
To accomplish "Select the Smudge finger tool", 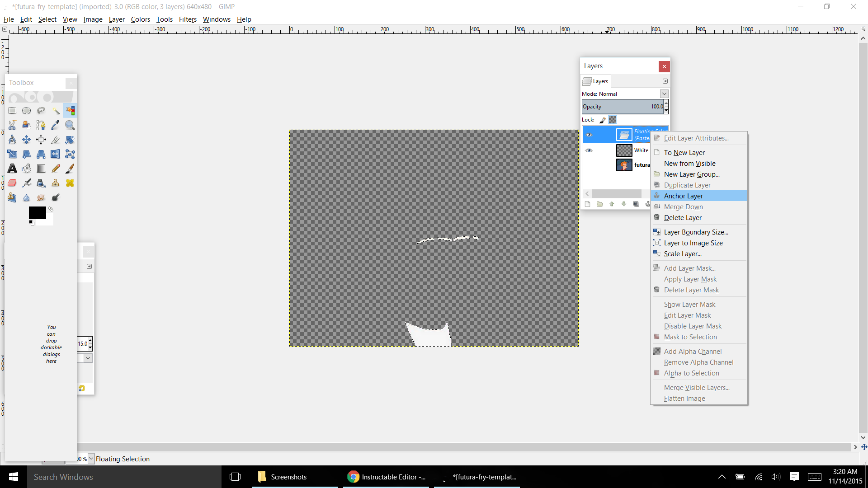I will pyautogui.click(x=41, y=197).
